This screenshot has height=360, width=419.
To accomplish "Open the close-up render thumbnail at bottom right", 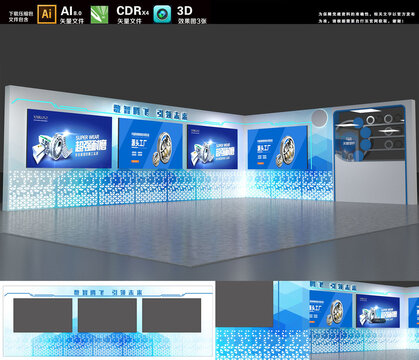I will click(x=317, y=320).
